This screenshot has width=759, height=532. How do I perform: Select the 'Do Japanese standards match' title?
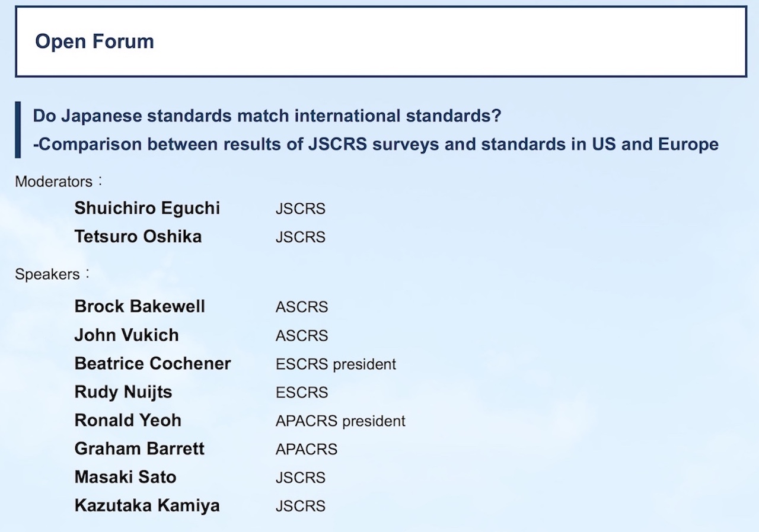[x=267, y=116]
